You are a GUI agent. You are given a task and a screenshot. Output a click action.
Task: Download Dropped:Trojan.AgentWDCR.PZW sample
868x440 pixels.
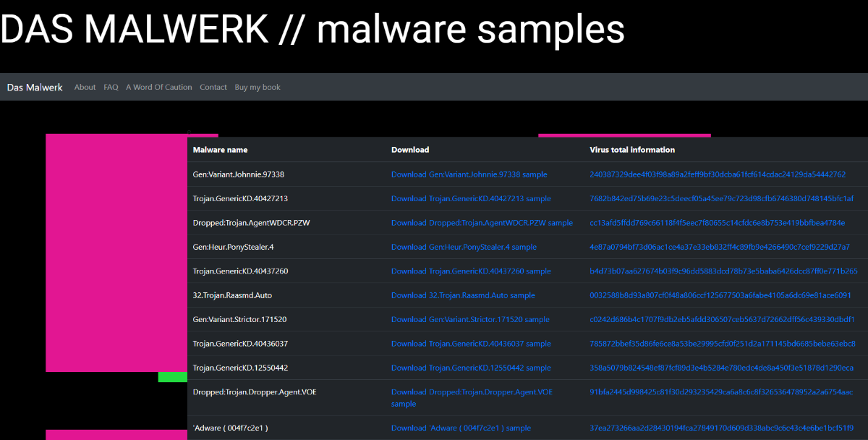point(482,223)
